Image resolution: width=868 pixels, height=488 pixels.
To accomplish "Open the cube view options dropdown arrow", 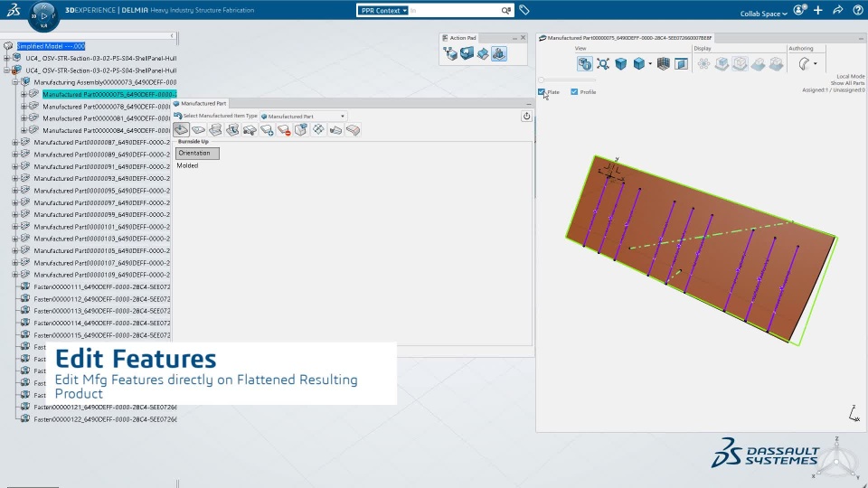I will [x=650, y=63].
